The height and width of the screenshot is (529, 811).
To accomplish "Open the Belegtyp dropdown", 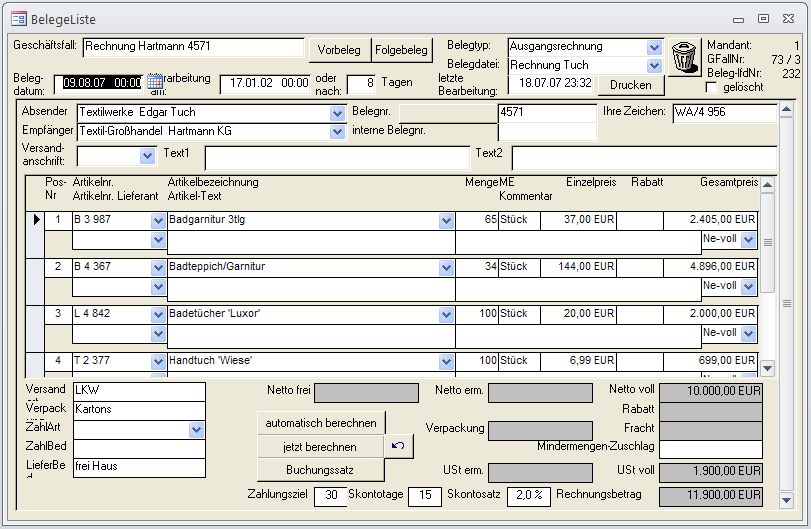I will [654, 48].
